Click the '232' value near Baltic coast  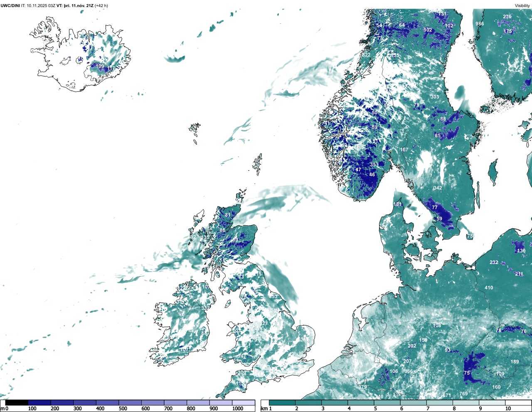pos(494,262)
